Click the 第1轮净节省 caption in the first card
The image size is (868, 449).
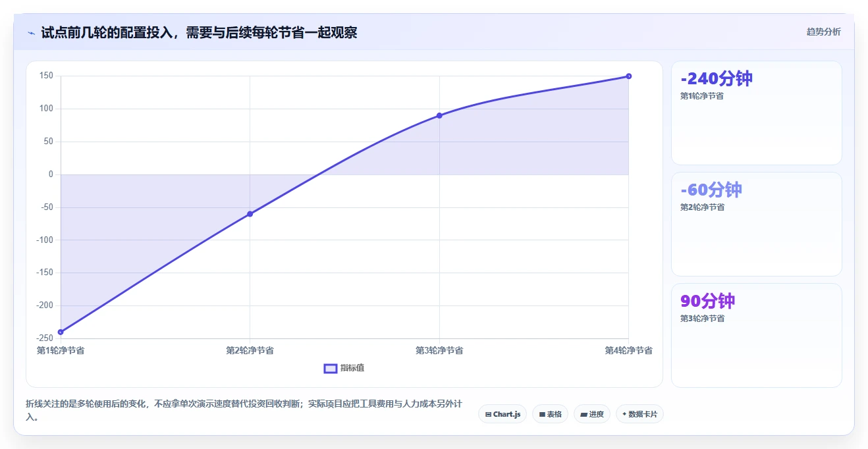click(x=702, y=96)
